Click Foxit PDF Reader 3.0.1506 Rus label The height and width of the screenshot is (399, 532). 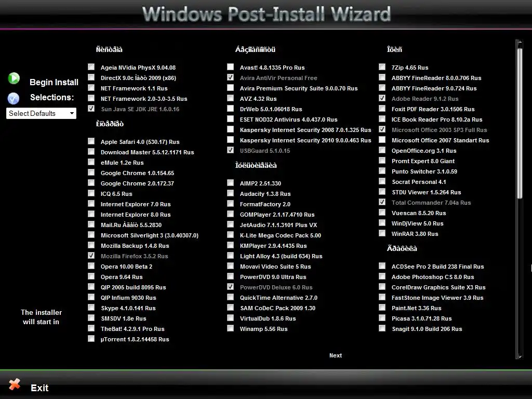coord(433,109)
